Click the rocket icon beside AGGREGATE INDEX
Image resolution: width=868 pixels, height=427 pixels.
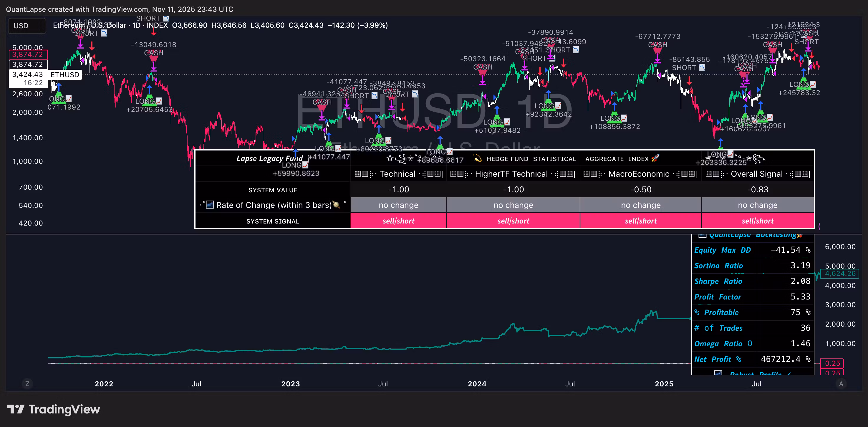[x=655, y=158]
